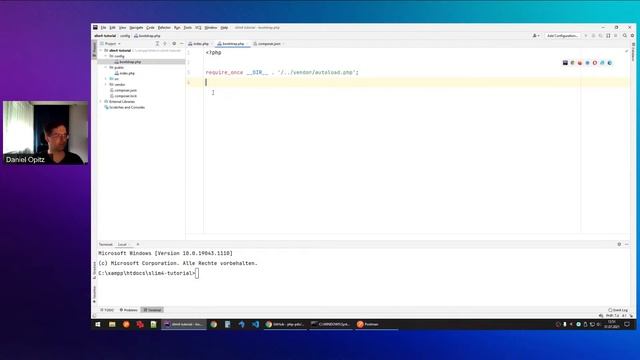
Task: Open the Tools menu
Action: pos(187,28)
